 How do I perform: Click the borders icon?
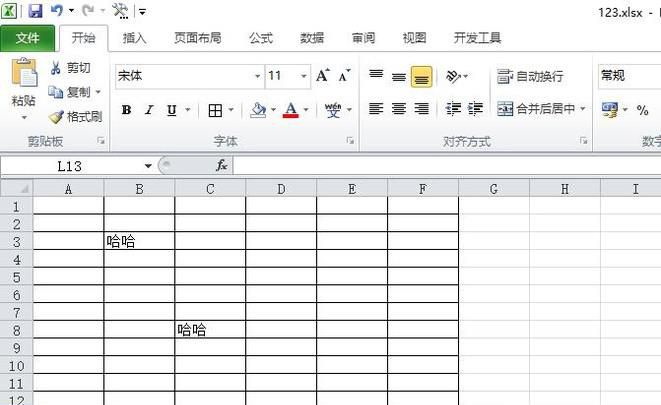coord(215,110)
